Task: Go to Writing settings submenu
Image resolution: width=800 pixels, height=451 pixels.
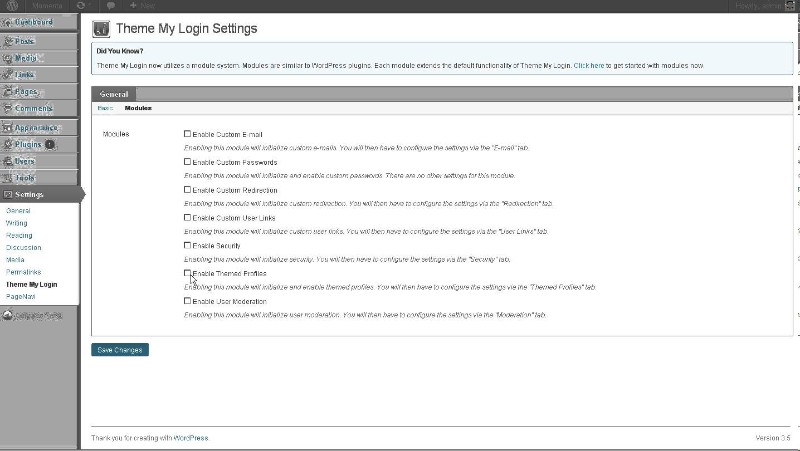Action: coord(16,223)
